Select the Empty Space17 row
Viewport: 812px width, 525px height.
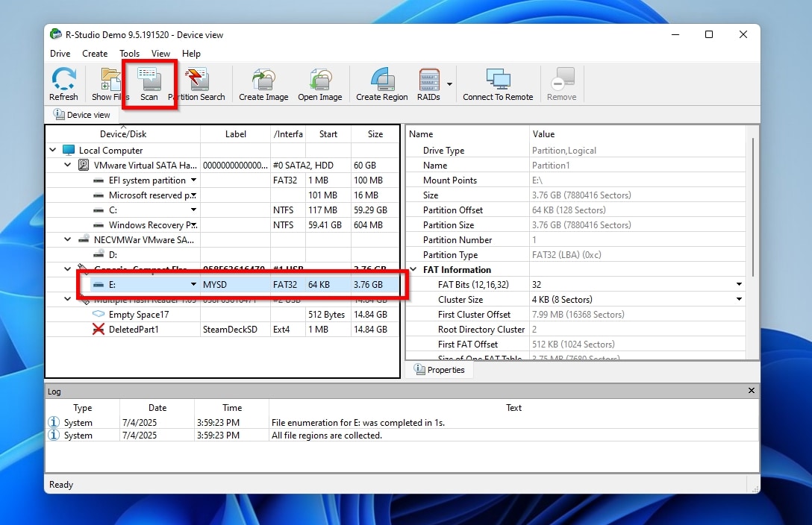(222, 315)
